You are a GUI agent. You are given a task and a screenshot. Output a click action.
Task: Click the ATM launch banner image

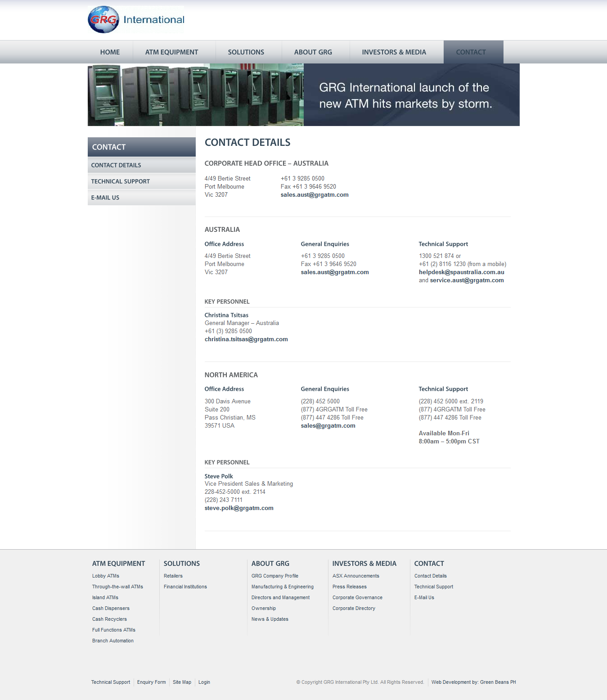303,95
